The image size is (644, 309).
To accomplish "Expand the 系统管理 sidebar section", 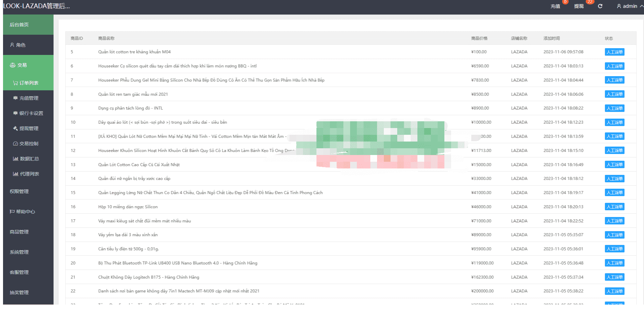I will (20, 252).
